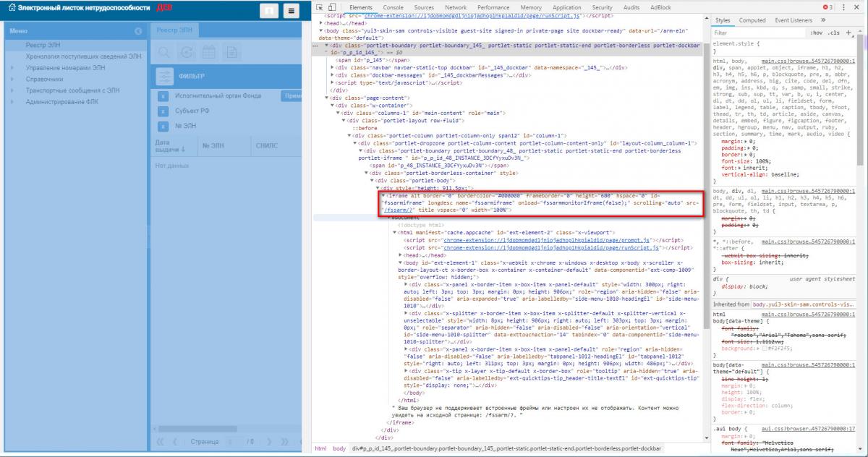
Task: Click the red error count indicator in DevTools
Action: [827, 7]
